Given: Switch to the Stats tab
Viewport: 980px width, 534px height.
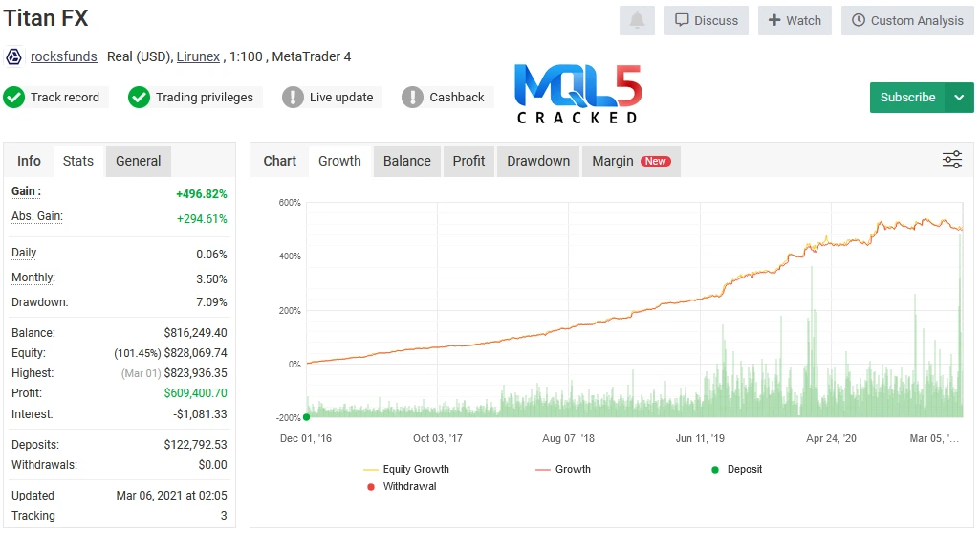Looking at the screenshot, I should (78, 162).
